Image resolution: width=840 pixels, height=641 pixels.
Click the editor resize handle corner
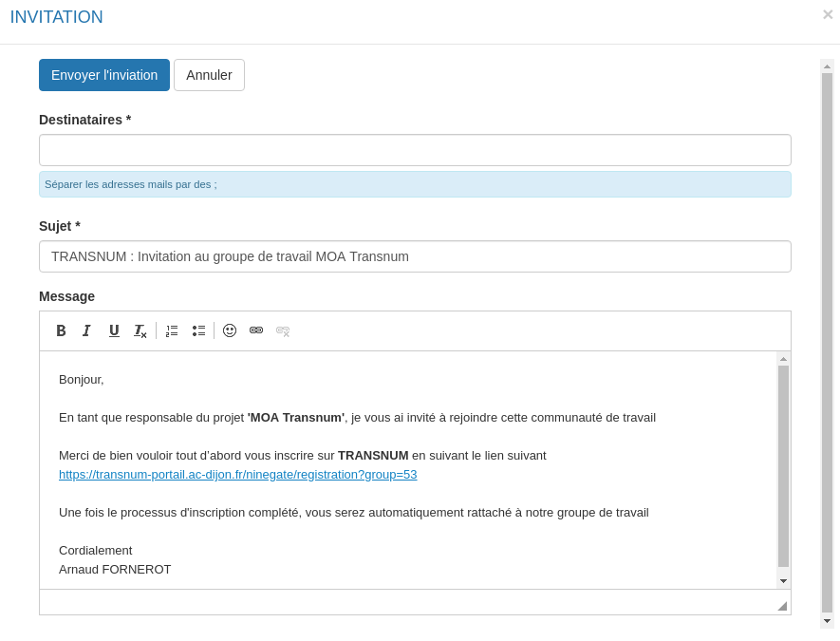pos(782,606)
